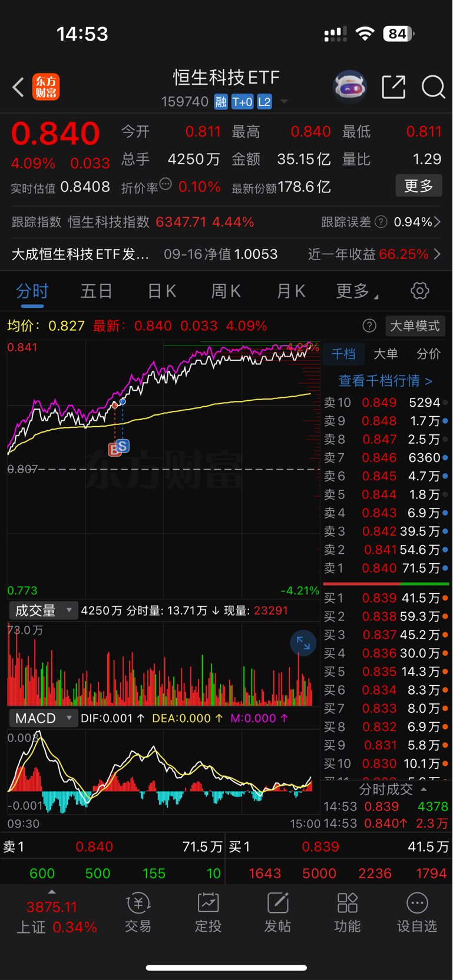Open the MACD indicator dropdown

click(43, 718)
